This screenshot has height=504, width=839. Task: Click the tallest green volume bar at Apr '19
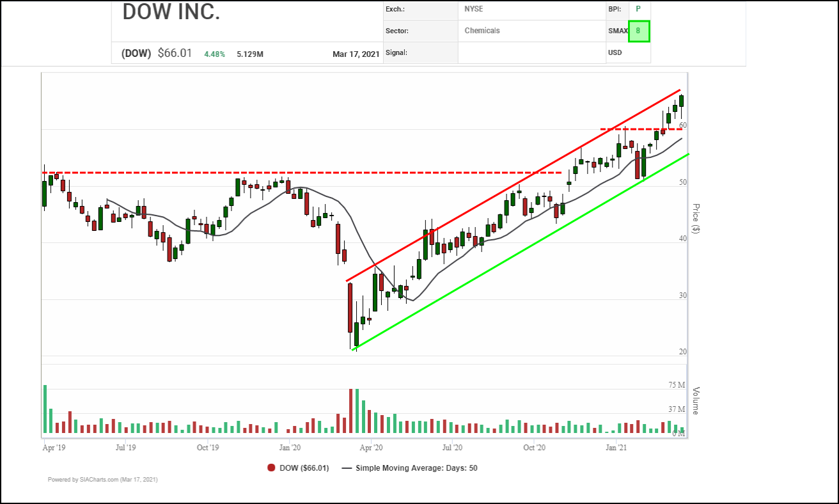45,409
